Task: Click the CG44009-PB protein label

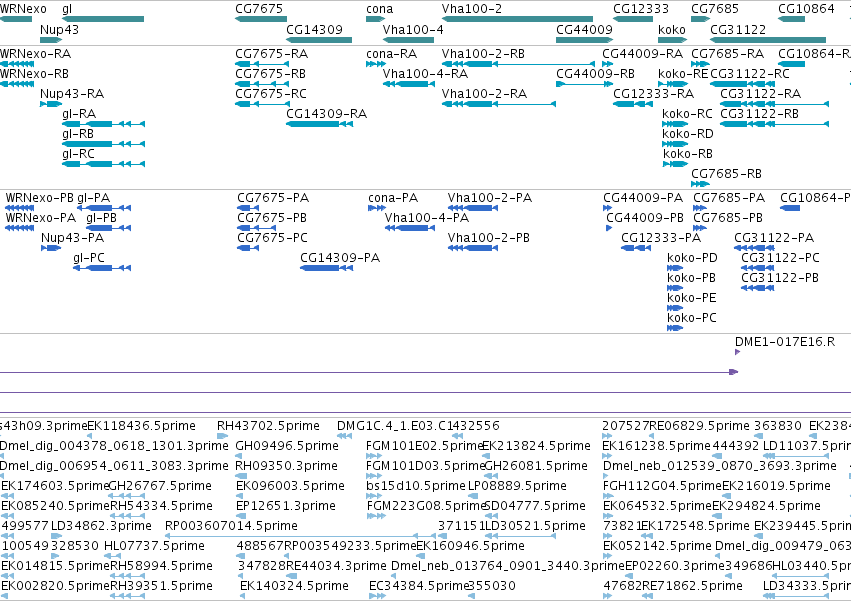Action: coord(645,218)
